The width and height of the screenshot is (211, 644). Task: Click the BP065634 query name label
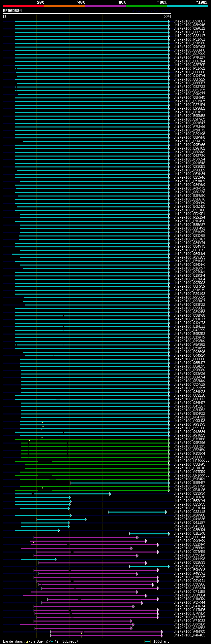13,11
